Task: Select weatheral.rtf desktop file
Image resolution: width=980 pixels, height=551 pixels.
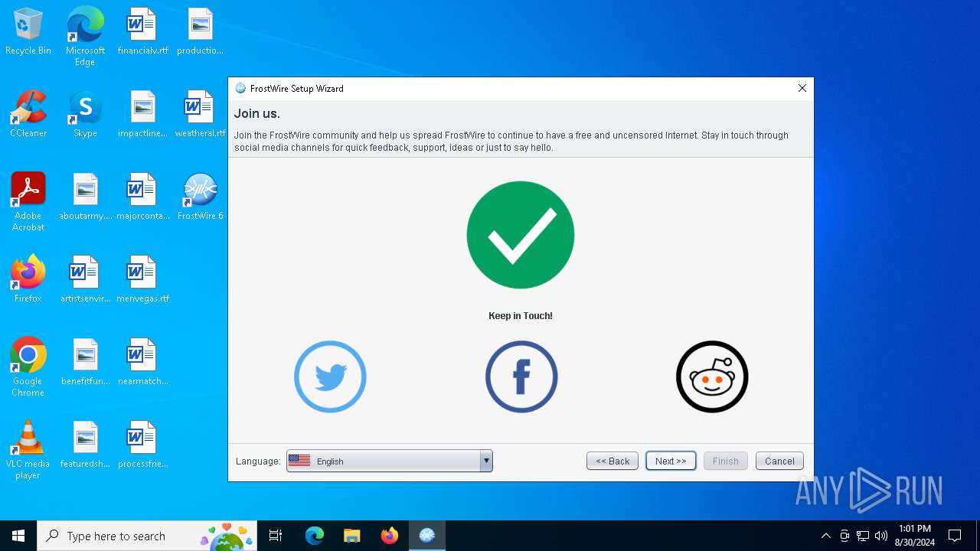Action: tap(200, 114)
